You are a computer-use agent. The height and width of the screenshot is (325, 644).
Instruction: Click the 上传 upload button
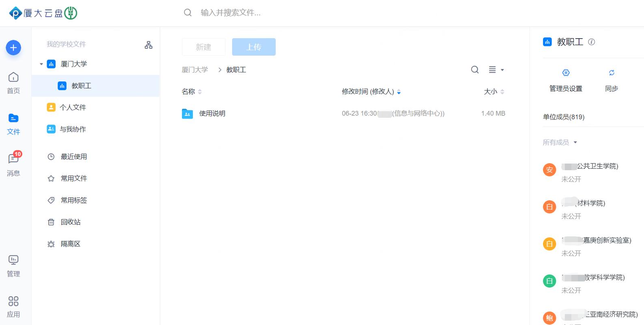click(254, 47)
